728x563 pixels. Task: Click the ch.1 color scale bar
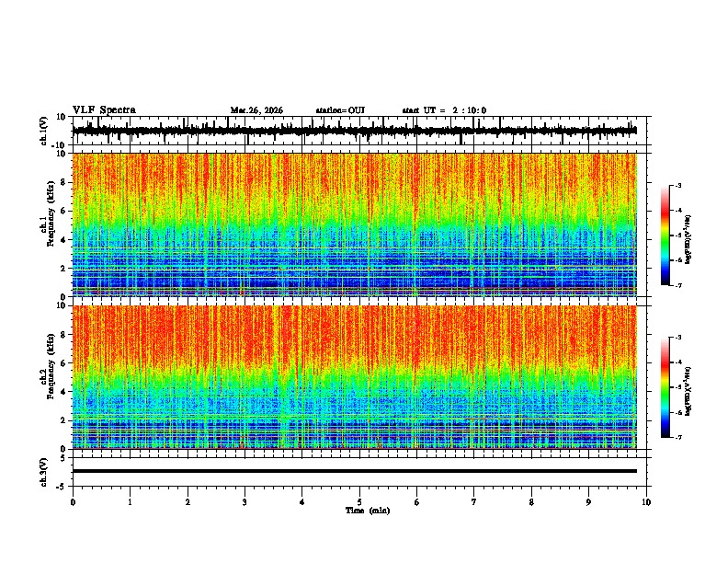(x=665, y=236)
